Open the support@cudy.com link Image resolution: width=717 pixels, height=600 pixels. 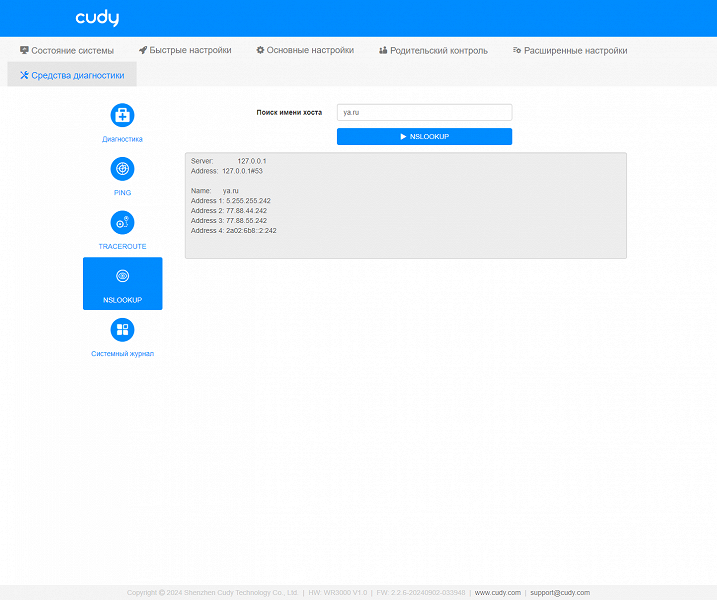coord(560,593)
